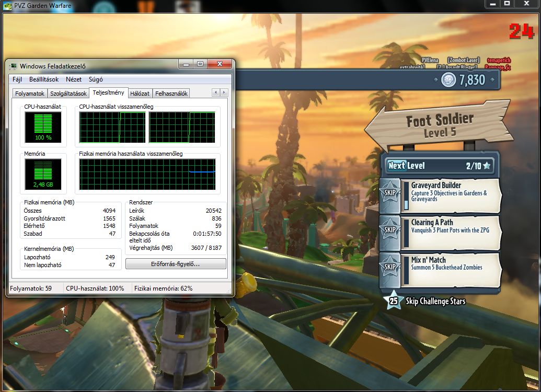This screenshot has height=392, width=541.
Task: Click status bar Folyamatok: 59
Action: 31,289
